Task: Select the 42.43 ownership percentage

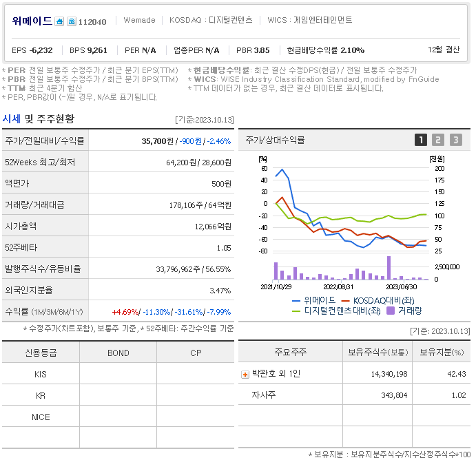Action: (456, 374)
